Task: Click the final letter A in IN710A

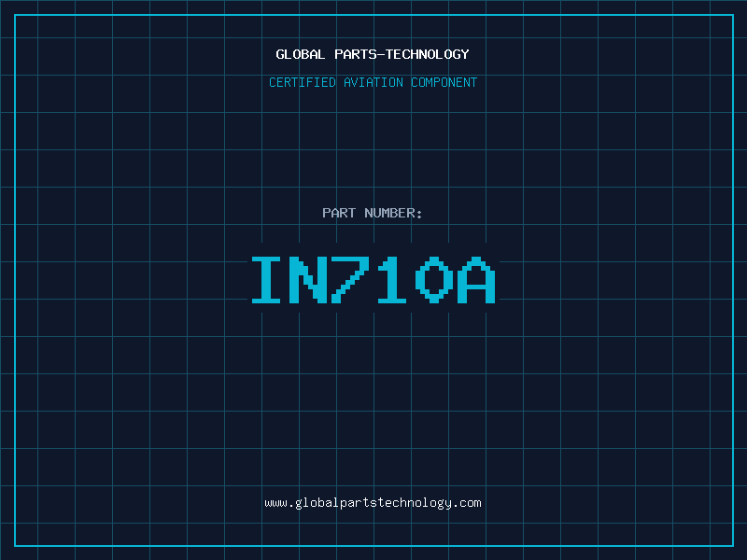Action: pyautogui.click(x=475, y=279)
